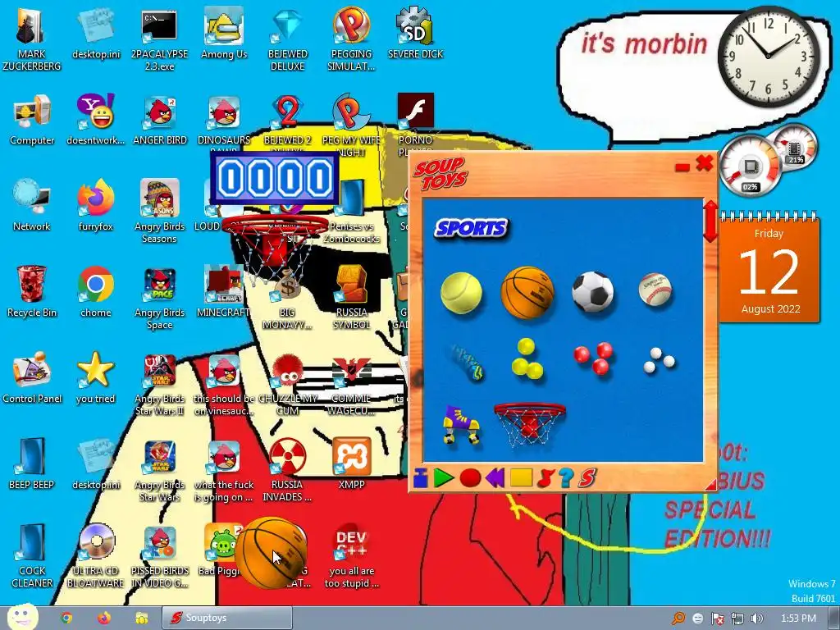Image resolution: width=840 pixels, height=630 pixels.
Task: Select the Computer desktop icon
Action: [32, 120]
